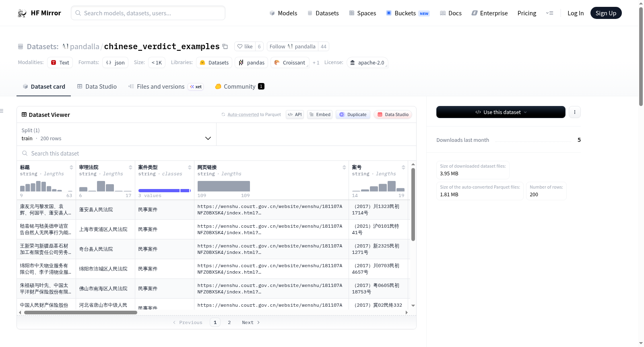Click the table vertical scrollbar thumb
This screenshot has height=347, width=644.
click(413, 204)
